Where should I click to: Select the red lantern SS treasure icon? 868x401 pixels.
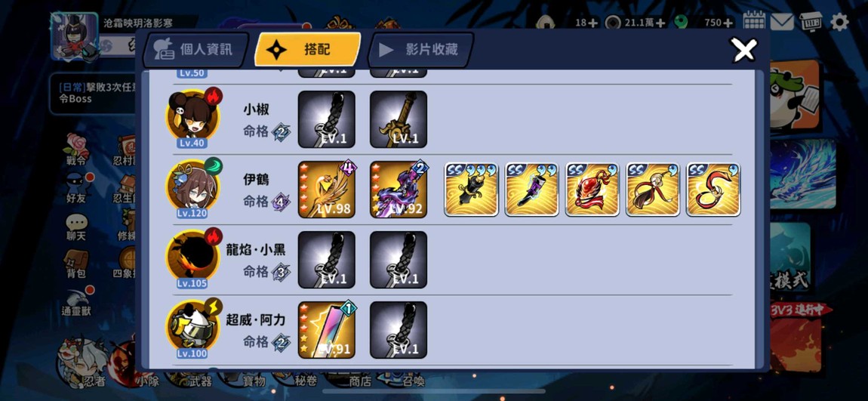click(x=593, y=190)
